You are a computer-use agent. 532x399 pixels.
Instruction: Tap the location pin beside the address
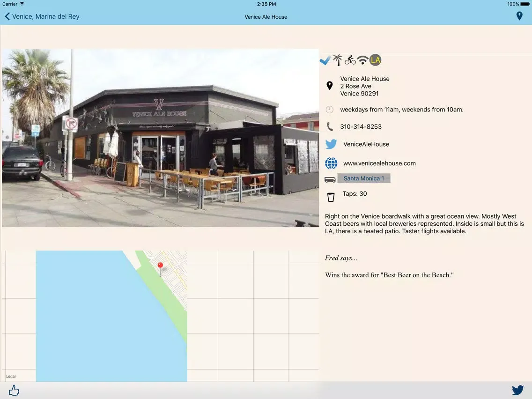329,86
